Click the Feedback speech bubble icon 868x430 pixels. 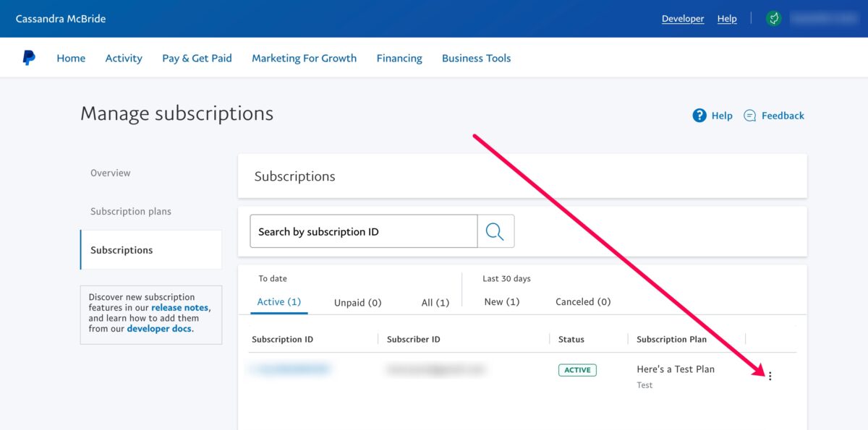tap(750, 116)
